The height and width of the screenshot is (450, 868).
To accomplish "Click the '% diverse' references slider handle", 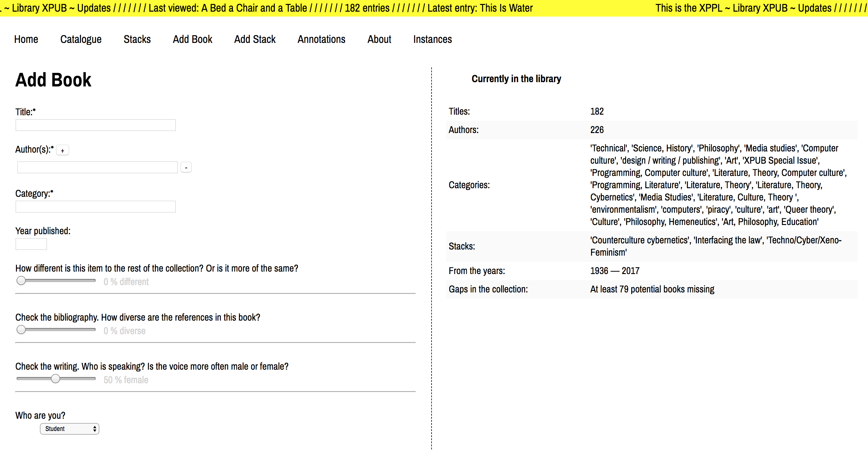I will 21,330.
